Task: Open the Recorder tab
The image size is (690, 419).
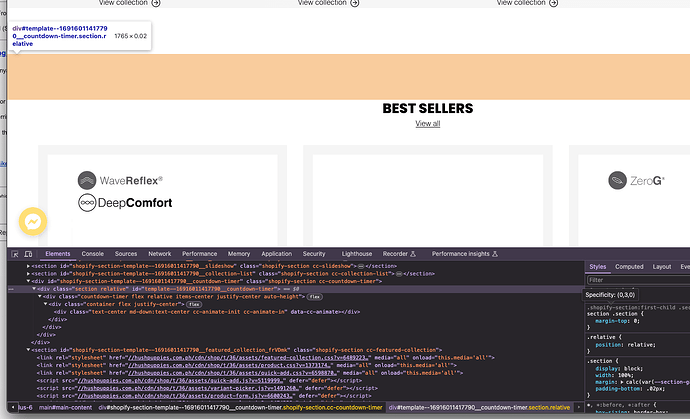Action: pos(395,254)
